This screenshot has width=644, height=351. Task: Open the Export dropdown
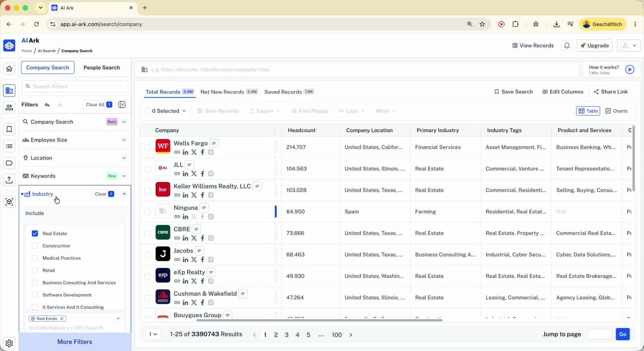click(264, 111)
